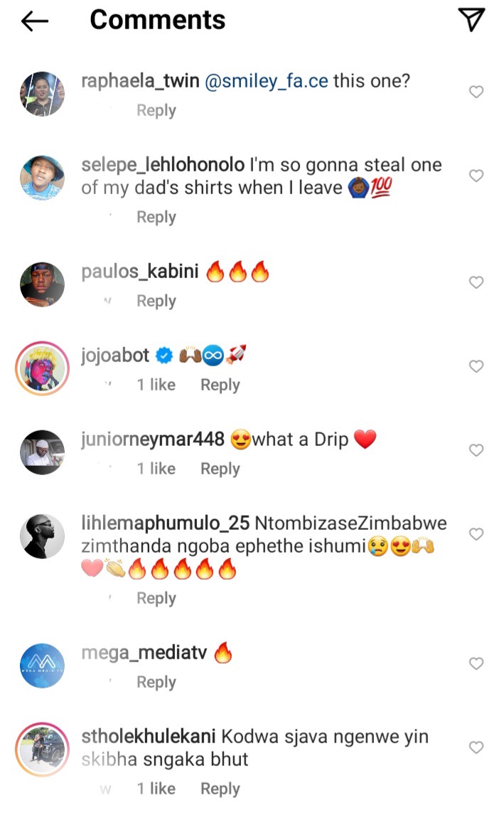Open the @smiley_fa.ce mention link
Image resolution: width=504 pixels, height=815 pixels.
click(267, 81)
